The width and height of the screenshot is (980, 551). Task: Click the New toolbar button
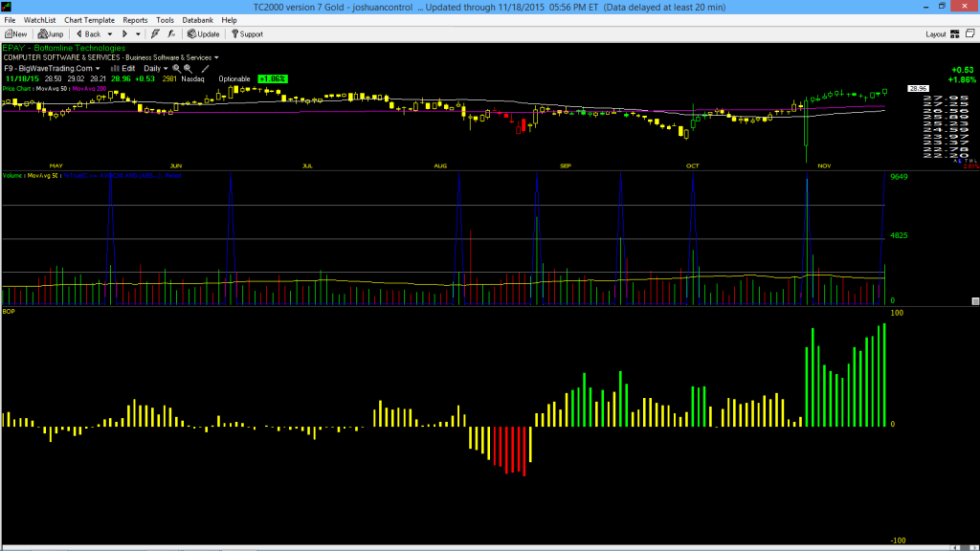point(15,34)
